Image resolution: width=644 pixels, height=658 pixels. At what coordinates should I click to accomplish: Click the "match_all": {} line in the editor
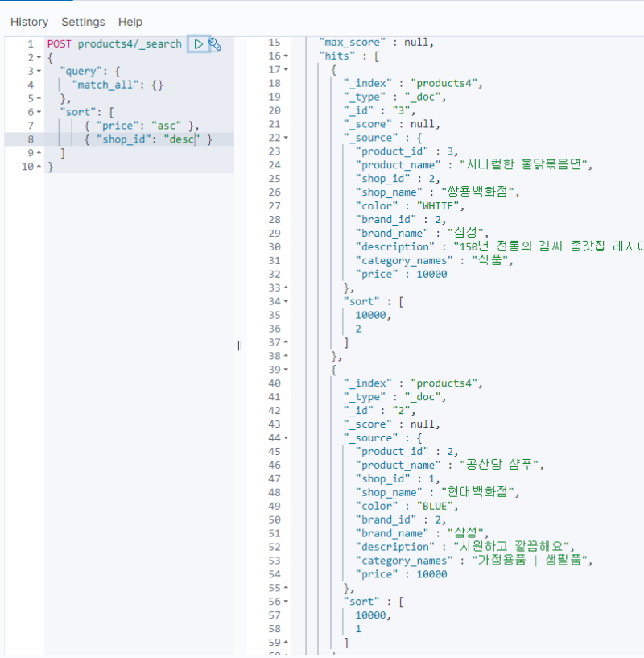click(118, 85)
